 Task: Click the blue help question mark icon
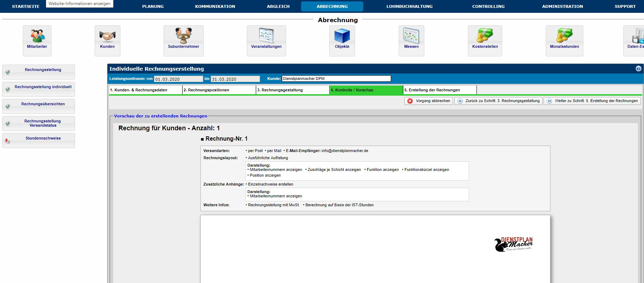click(638, 69)
